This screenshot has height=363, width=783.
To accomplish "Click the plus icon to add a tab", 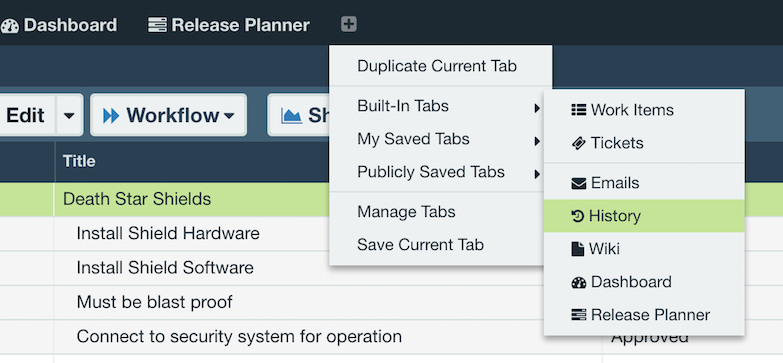I will pyautogui.click(x=349, y=24).
